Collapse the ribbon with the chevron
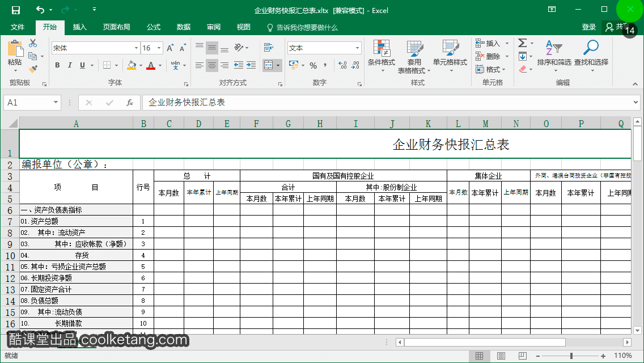The image size is (644, 363). point(635,84)
